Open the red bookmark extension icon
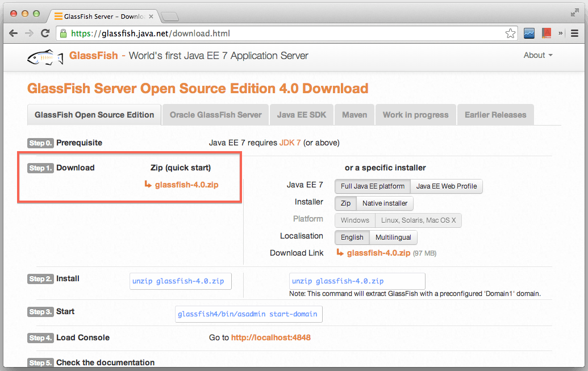The height and width of the screenshot is (371, 588). [x=547, y=34]
